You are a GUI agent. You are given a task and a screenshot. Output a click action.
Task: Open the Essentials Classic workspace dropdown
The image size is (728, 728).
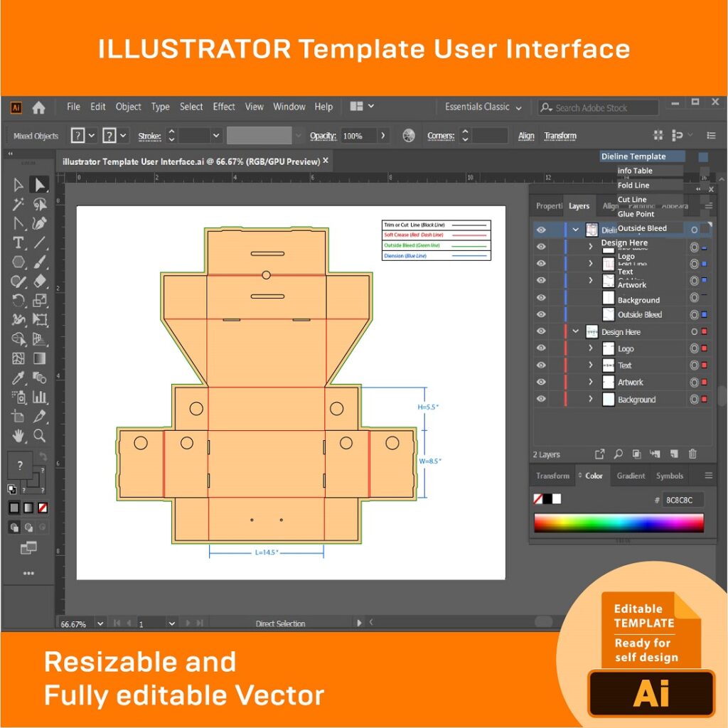483,107
